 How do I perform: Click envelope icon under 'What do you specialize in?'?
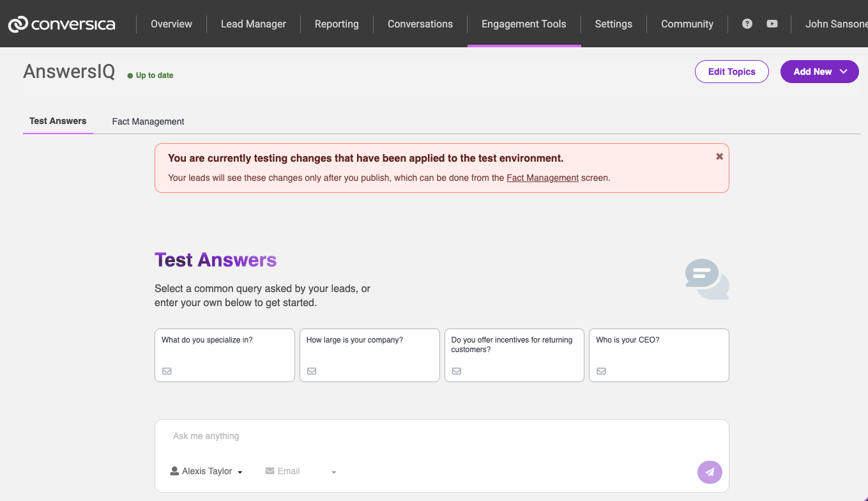[167, 371]
